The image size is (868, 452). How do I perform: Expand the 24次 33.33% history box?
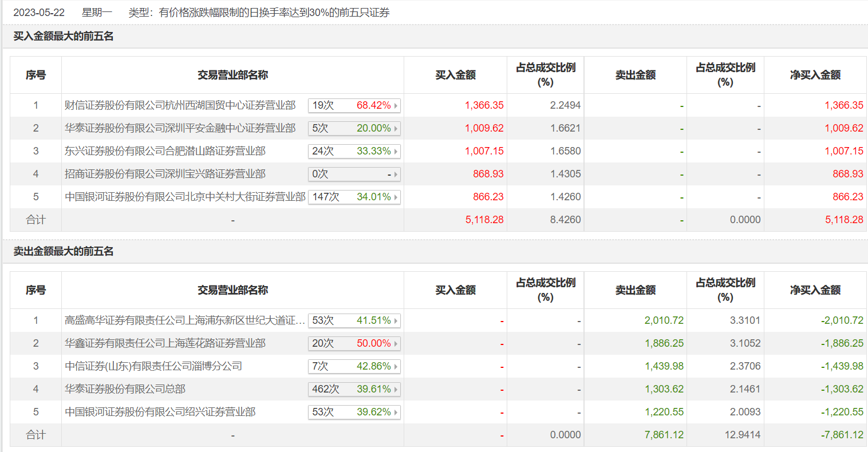click(354, 151)
